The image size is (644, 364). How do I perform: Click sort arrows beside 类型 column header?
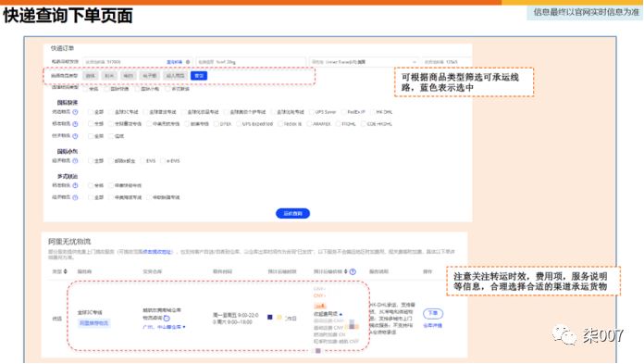click(x=66, y=271)
